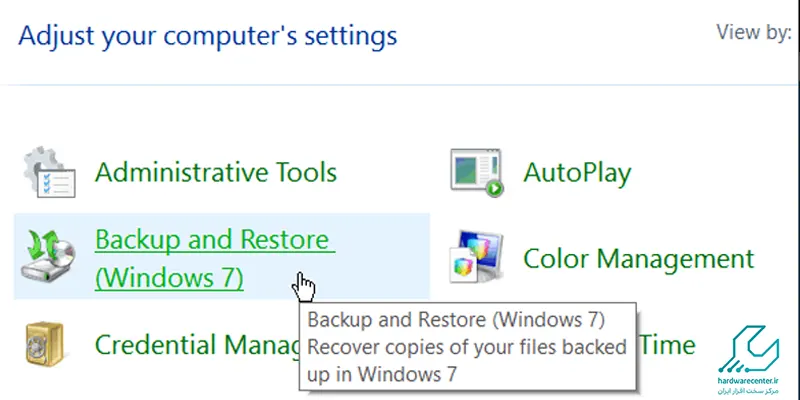
Task: Click the hardwarecenter teal circuit logo
Action: (x=749, y=349)
